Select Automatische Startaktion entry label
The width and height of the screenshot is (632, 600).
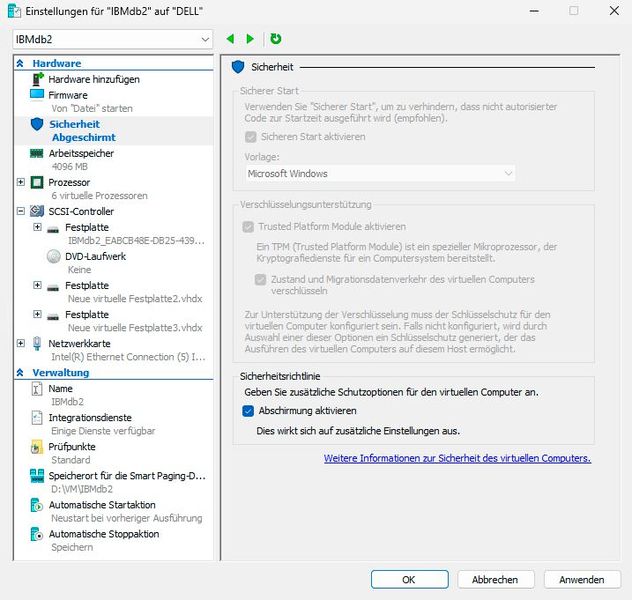pos(102,504)
